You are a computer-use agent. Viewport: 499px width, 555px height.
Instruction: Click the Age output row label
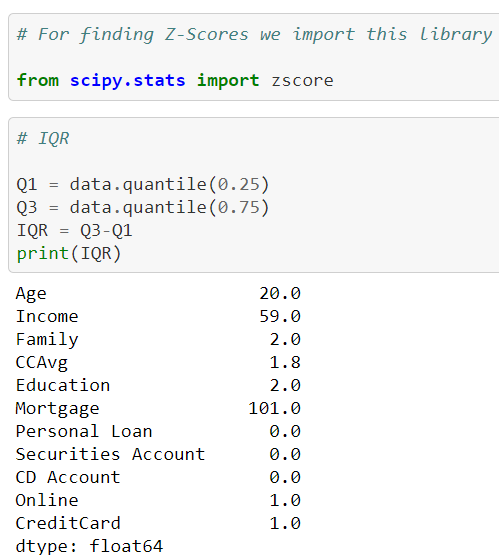31,294
